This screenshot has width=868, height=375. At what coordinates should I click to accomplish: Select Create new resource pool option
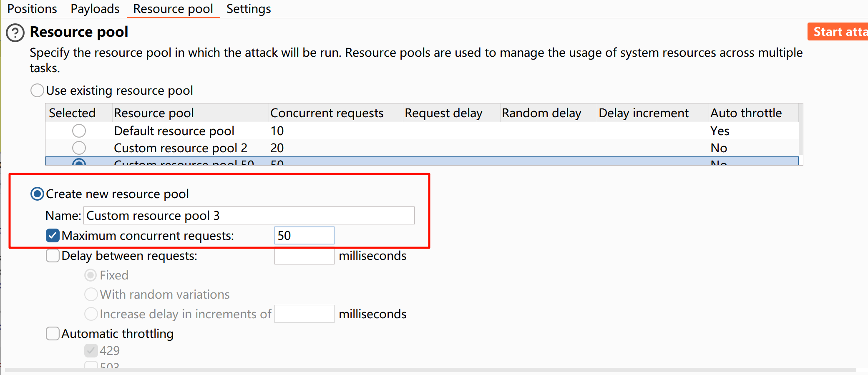coord(37,194)
